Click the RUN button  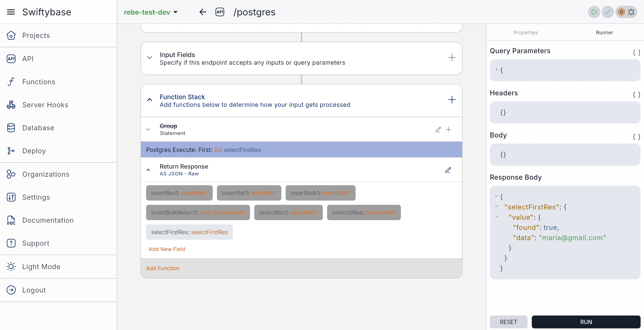click(586, 322)
